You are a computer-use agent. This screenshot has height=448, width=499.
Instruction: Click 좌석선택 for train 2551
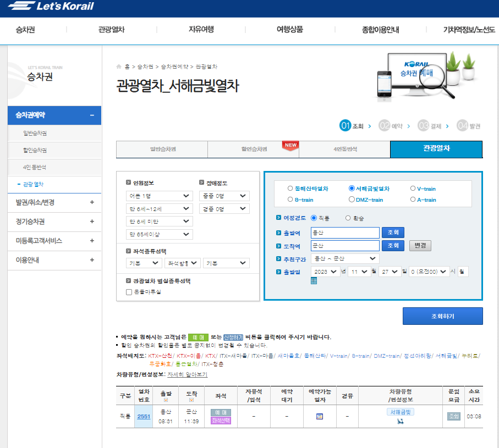click(221, 421)
